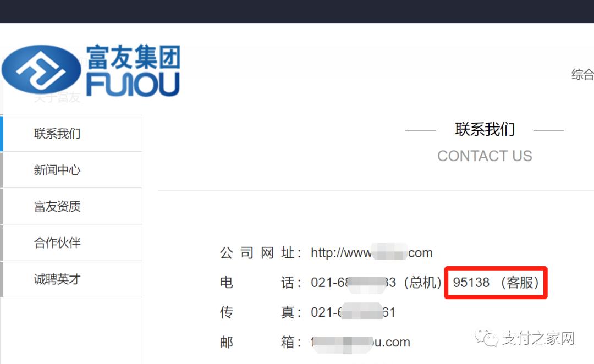The image size is (594, 364).
Task: Click the 95138 customer service number
Action: (471, 283)
